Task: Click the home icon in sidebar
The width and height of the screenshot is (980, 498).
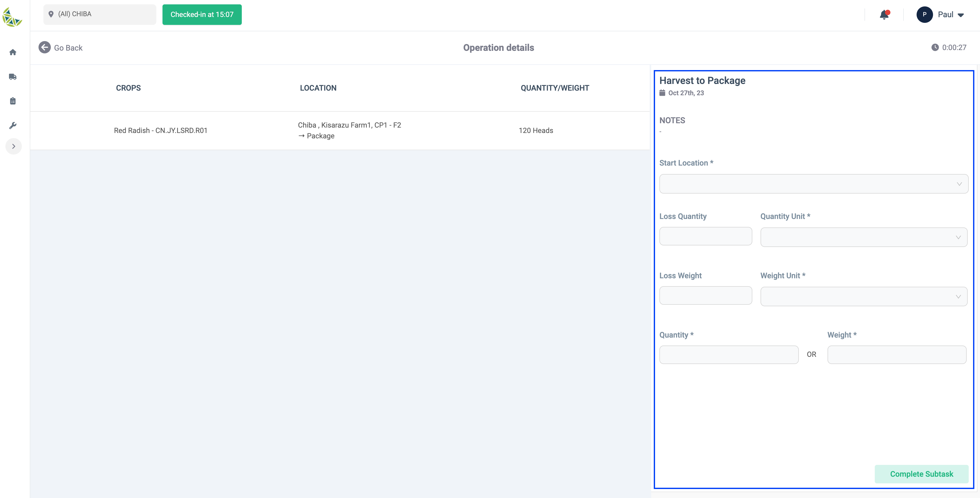Action: tap(13, 52)
